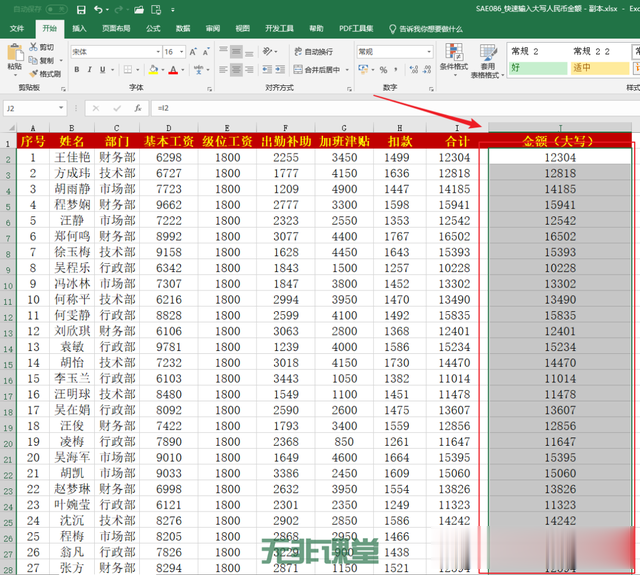Select cell J2 containing 12304
Image resolution: width=640 pixels, height=575 pixels.
[x=560, y=158]
